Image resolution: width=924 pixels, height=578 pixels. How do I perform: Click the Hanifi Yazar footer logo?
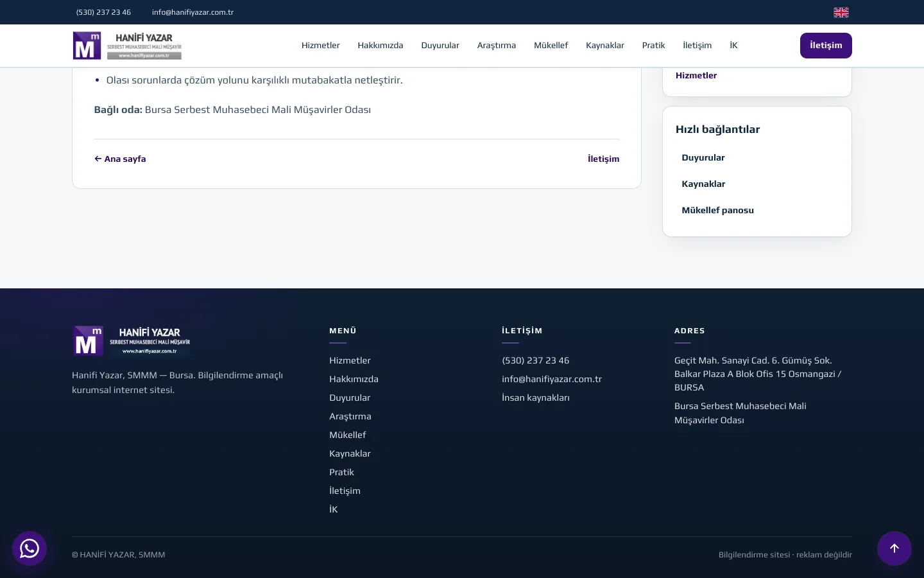(x=132, y=340)
